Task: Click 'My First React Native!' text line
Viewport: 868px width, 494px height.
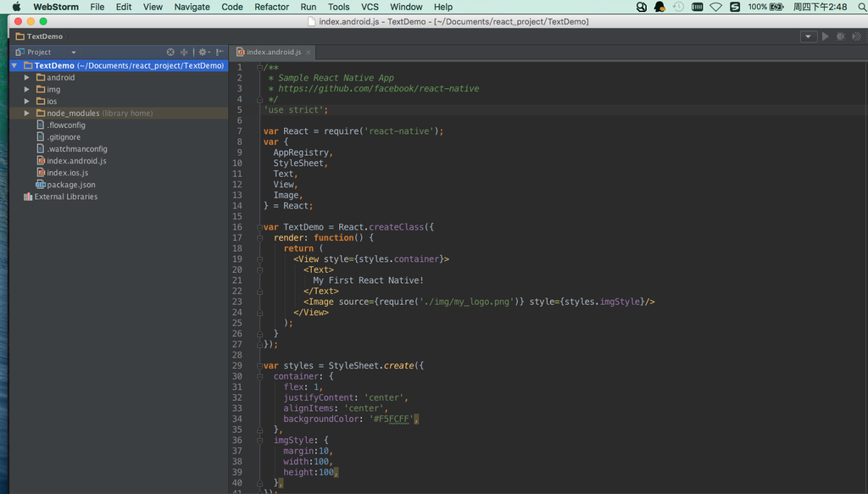Action: click(x=368, y=280)
